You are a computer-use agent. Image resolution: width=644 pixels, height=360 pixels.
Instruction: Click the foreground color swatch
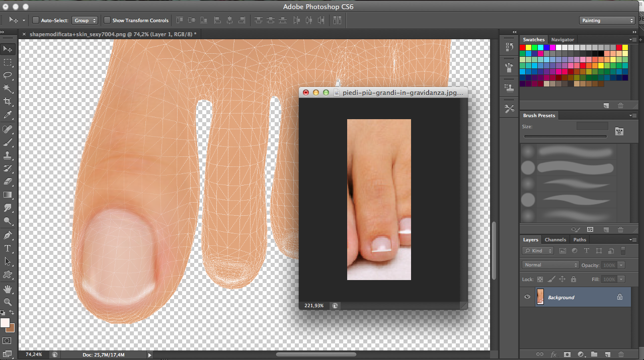5,323
